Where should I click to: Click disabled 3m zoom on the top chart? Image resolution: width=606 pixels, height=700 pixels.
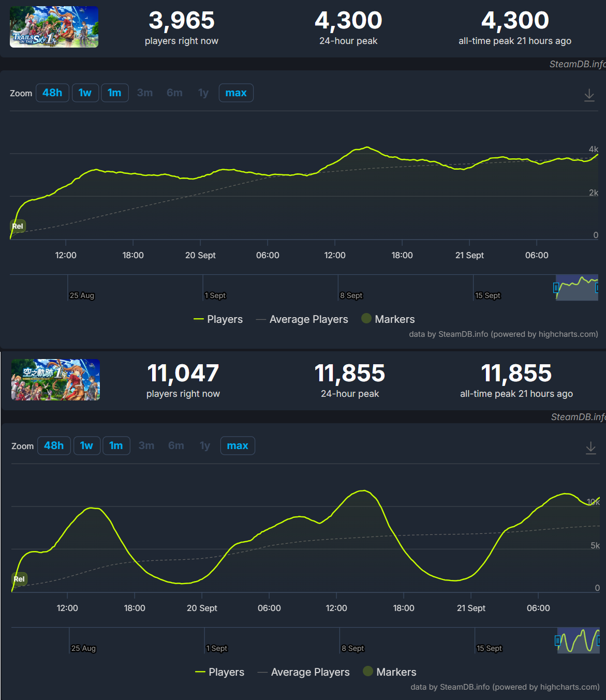145,93
